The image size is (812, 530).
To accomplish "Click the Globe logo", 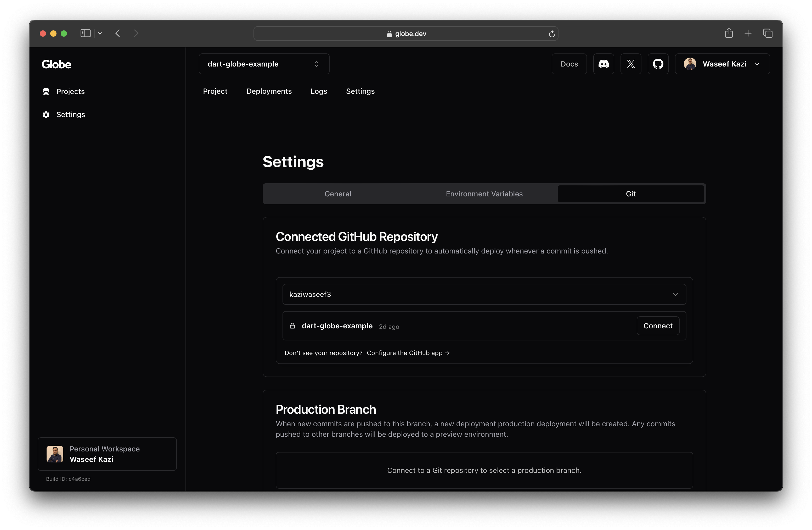I will pyautogui.click(x=56, y=64).
